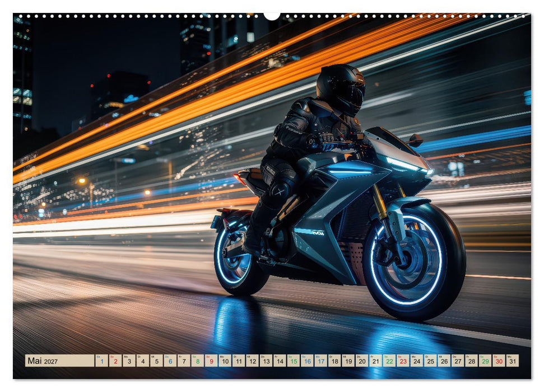The width and height of the screenshot is (544, 392).
Task: Select the red Sunday date 2
Action: pos(115,361)
